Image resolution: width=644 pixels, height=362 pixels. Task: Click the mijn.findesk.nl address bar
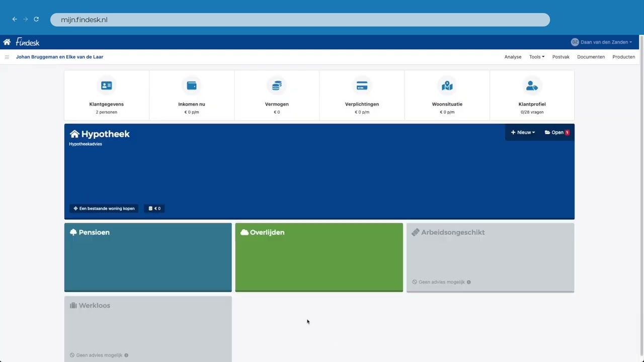[x=300, y=20]
